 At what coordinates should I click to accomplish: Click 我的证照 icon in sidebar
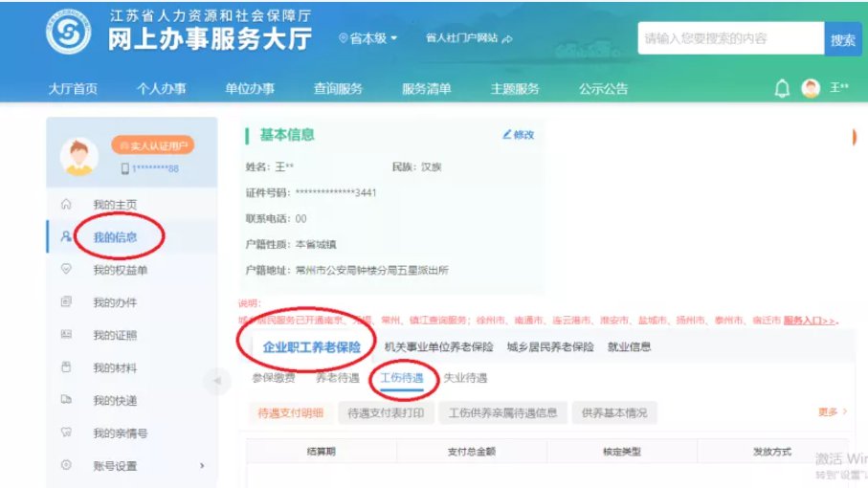pos(66,334)
